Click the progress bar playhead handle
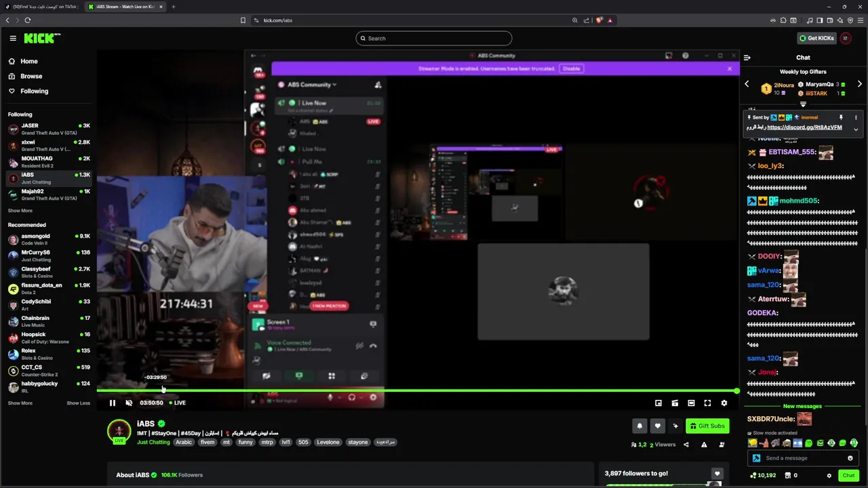The image size is (868, 488). pos(736,390)
